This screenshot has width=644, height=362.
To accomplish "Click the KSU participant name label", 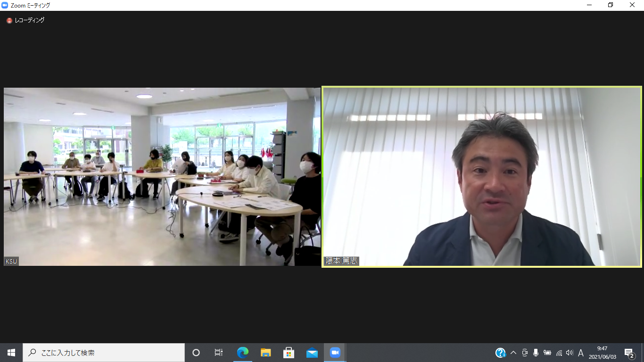I will (x=11, y=261).
